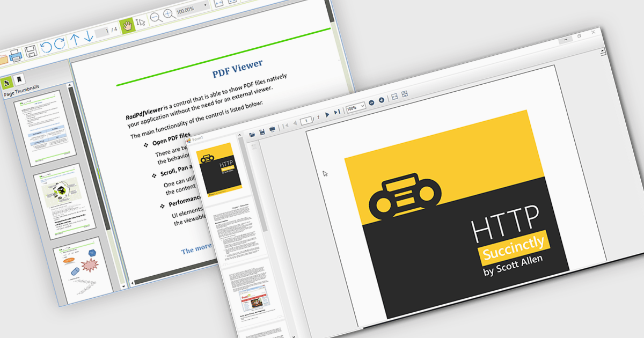The image size is (644, 338).
Task: Zoom out with round minus button in Form1
Action: [372, 103]
